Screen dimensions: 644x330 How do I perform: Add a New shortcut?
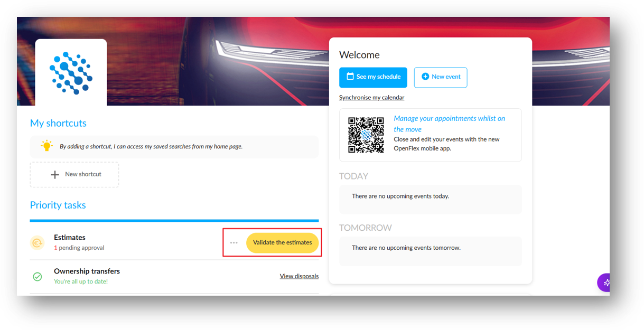coord(74,174)
